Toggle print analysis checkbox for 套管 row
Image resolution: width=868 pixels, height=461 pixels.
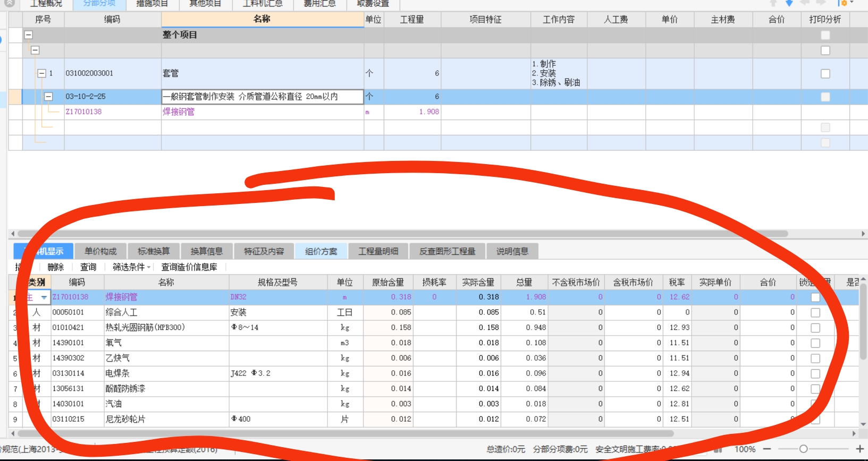point(825,74)
